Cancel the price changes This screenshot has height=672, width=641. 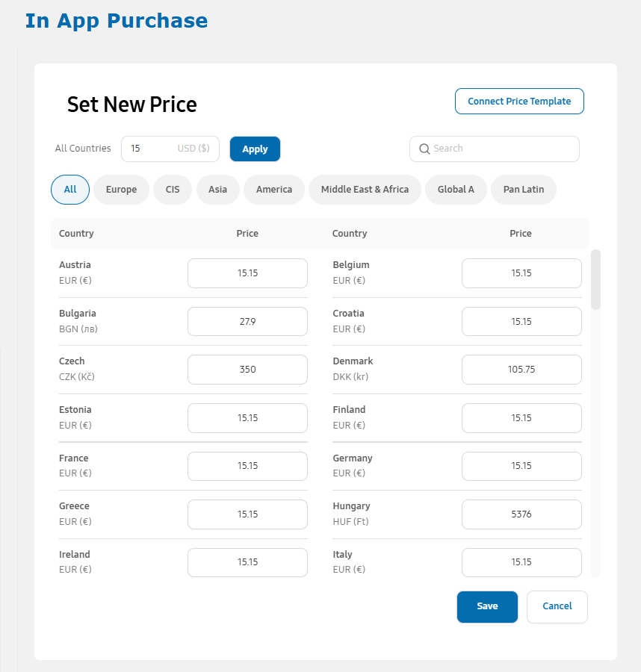click(x=557, y=606)
